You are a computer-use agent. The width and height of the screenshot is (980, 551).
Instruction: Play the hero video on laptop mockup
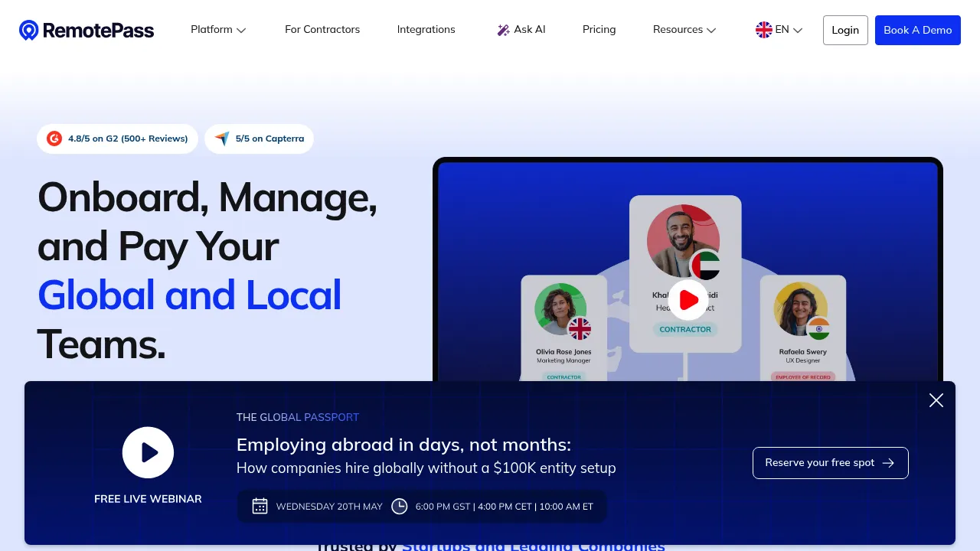coord(688,299)
